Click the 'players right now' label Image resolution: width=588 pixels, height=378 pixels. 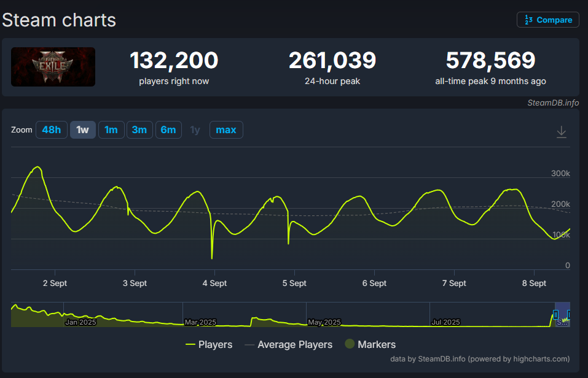coord(174,81)
